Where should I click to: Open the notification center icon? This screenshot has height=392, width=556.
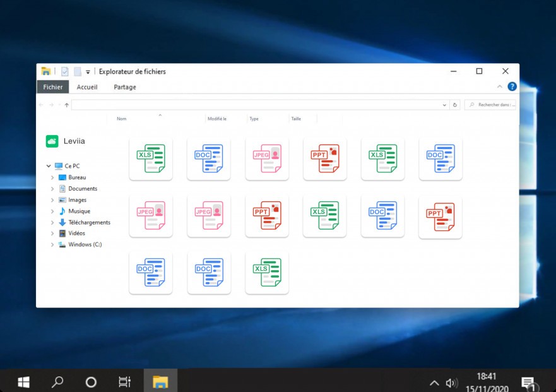[529, 384]
